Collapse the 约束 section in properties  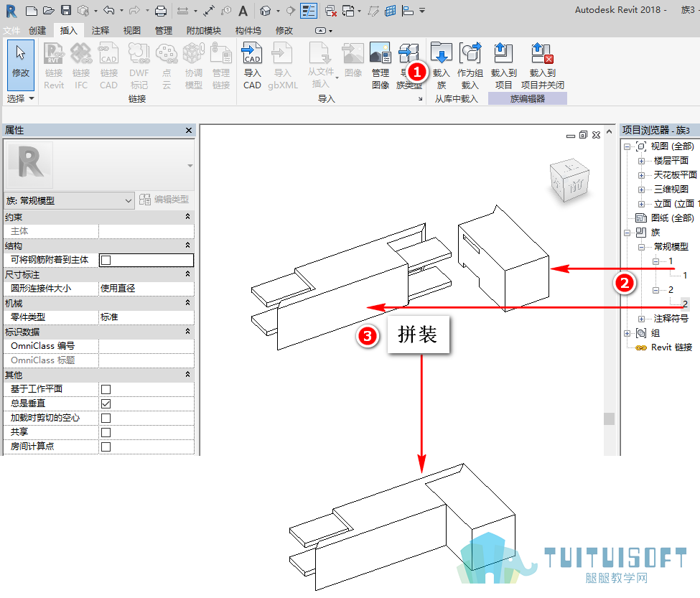coord(187,216)
